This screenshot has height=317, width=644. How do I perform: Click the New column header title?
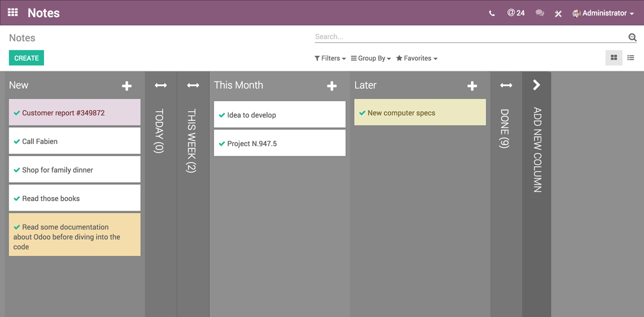pyautogui.click(x=19, y=85)
